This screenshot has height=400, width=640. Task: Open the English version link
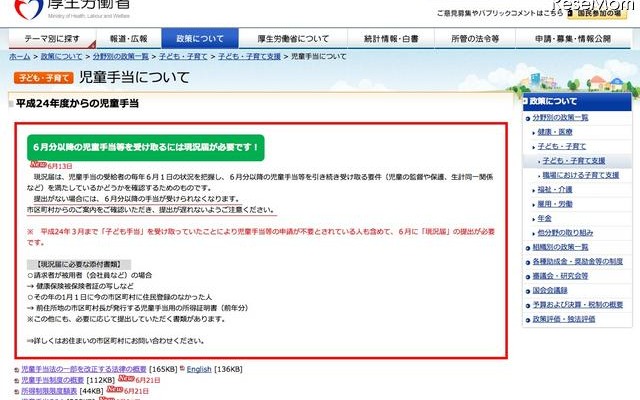coord(199,369)
